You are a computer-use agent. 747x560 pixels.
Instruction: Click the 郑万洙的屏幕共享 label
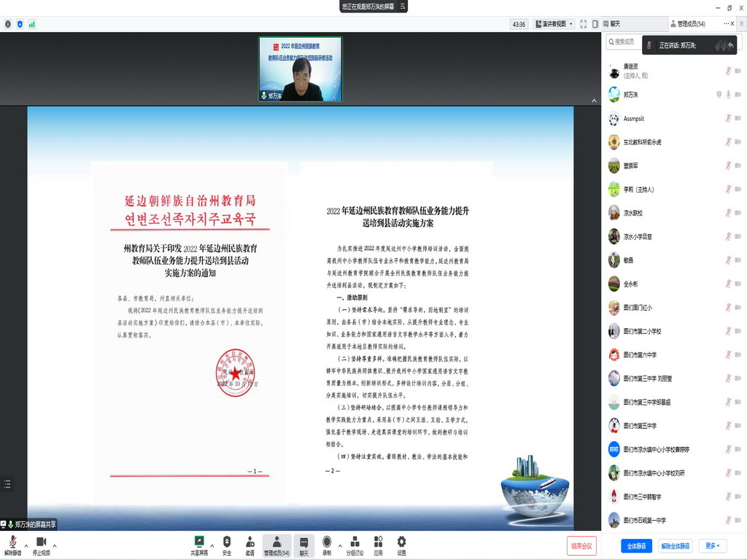(x=35, y=524)
